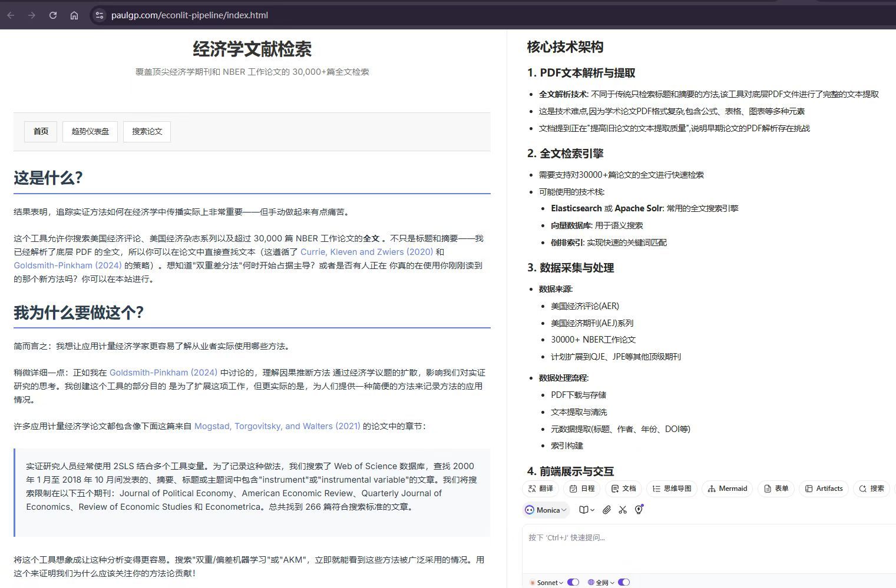Open site information icon in address bar
The image size is (896, 588).
(100, 15)
